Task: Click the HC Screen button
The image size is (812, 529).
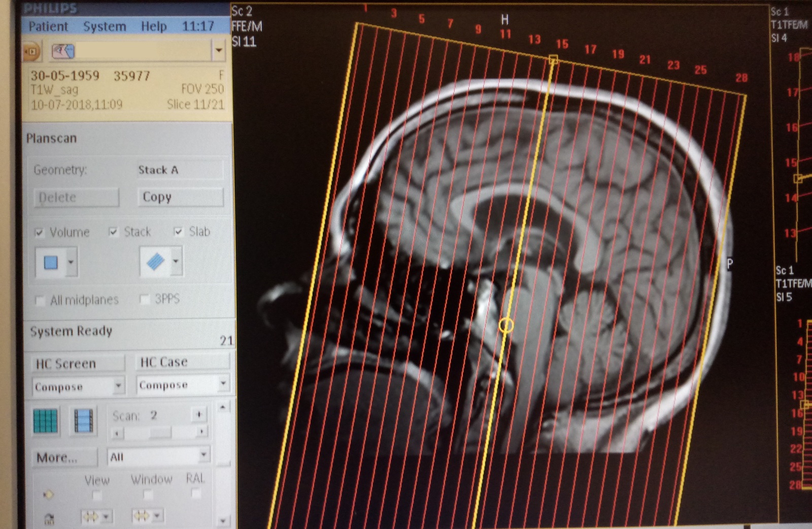Action: 78,364
